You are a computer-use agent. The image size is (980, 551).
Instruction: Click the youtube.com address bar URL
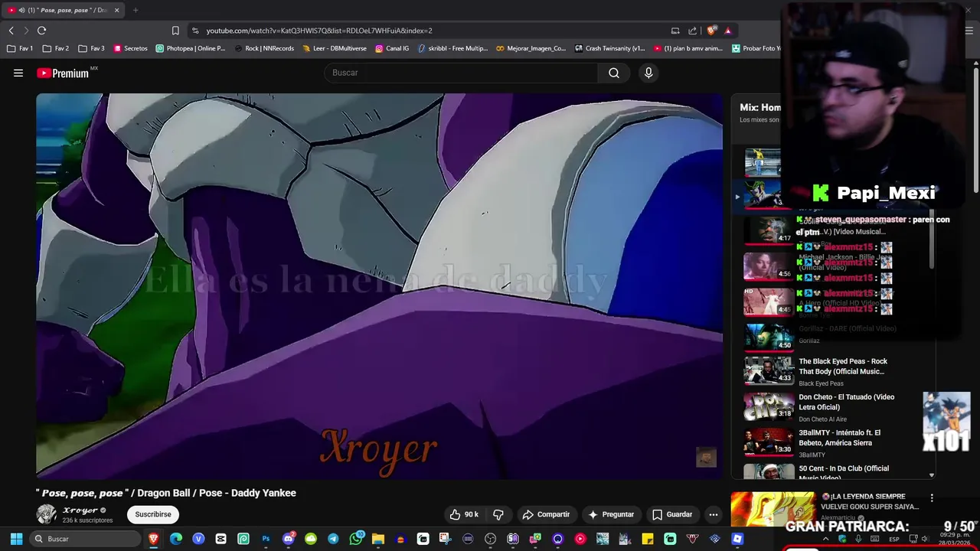coord(319,31)
